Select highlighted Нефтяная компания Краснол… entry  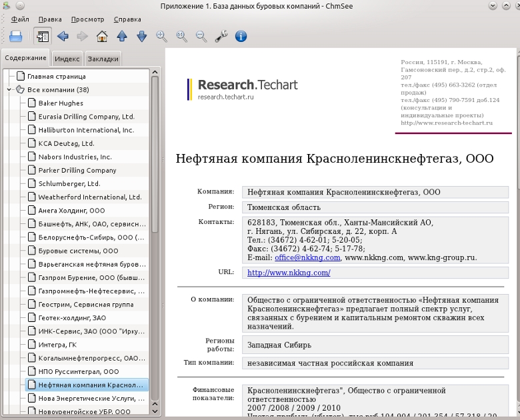[87, 385]
